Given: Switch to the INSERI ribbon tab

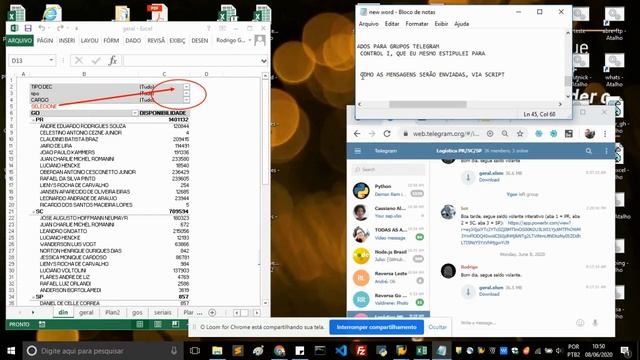Looking at the screenshot, I should click(67, 40).
